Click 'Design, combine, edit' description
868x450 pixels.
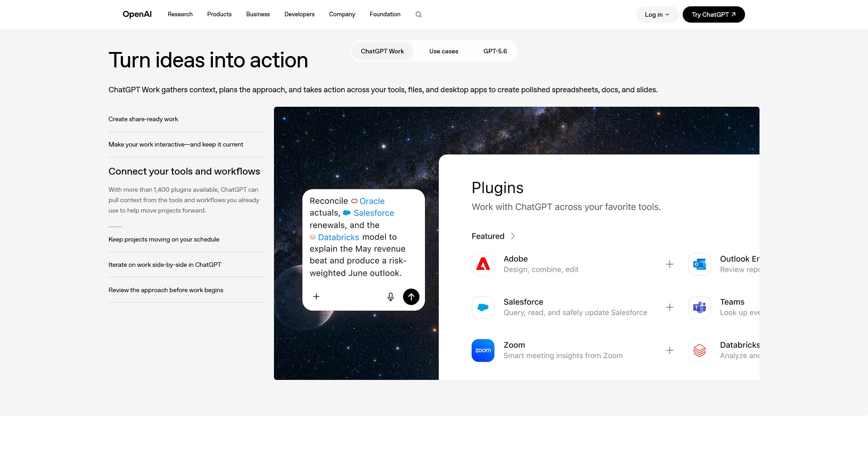click(x=541, y=270)
